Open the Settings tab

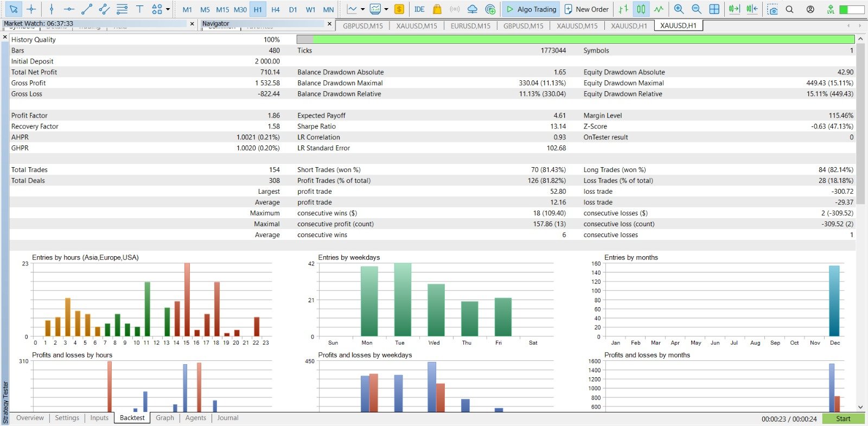[x=67, y=418]
